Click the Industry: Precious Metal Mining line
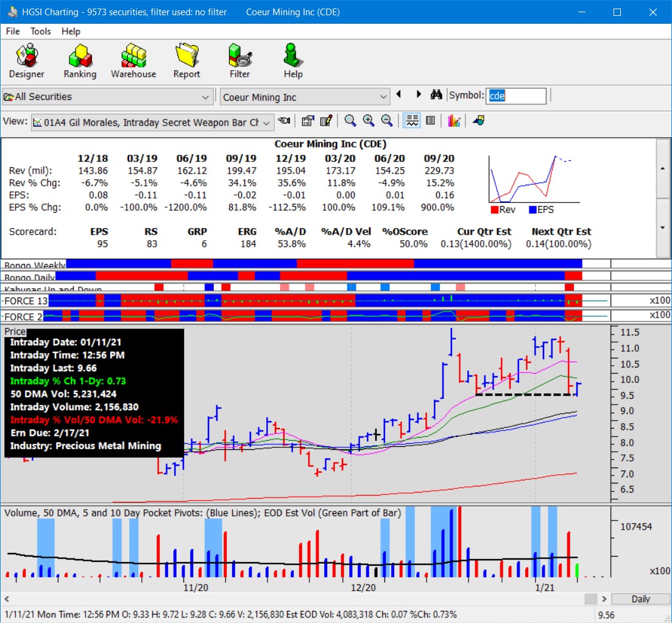The image size is (672, 623). coord(86,446)
